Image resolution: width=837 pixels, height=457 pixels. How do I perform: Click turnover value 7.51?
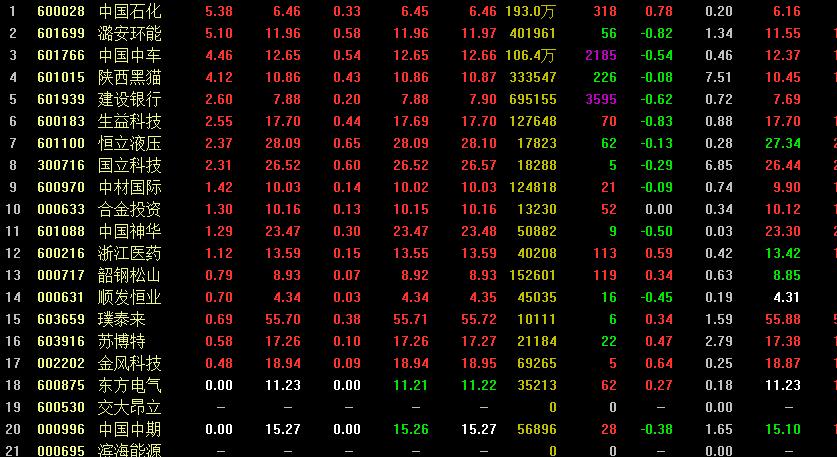pyautogui.click(x=718, y=77)
